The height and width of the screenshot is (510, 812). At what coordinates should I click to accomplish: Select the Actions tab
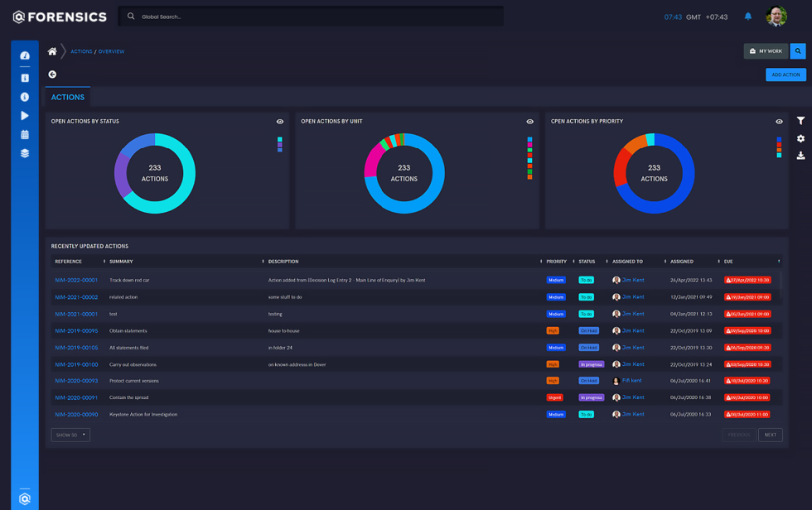point(68,98)
